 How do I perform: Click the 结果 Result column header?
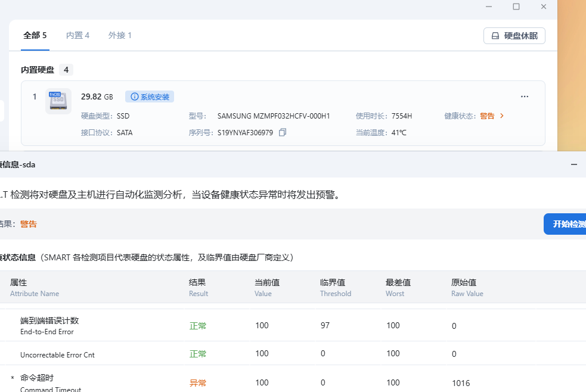[x=199, y=288]
